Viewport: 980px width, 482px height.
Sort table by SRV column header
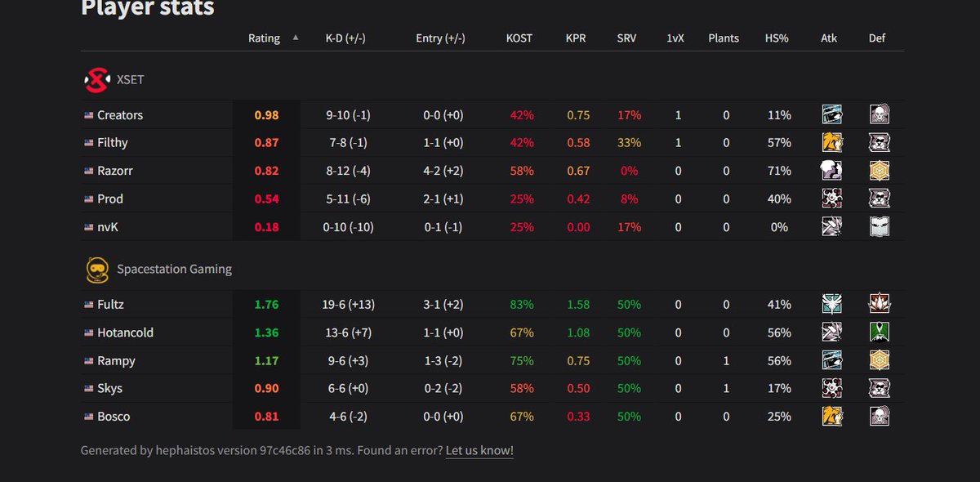627,38
